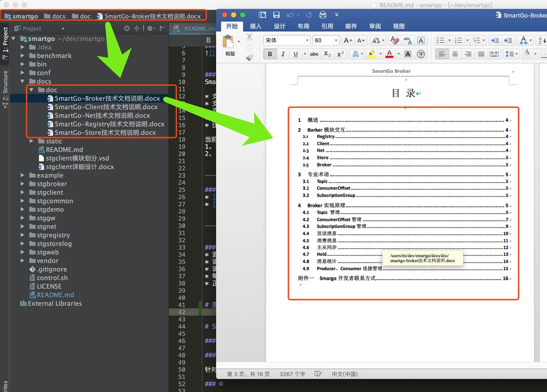Expand the vendor folder
This screenshot has height=392, width=547.
[x=22, y=261]
